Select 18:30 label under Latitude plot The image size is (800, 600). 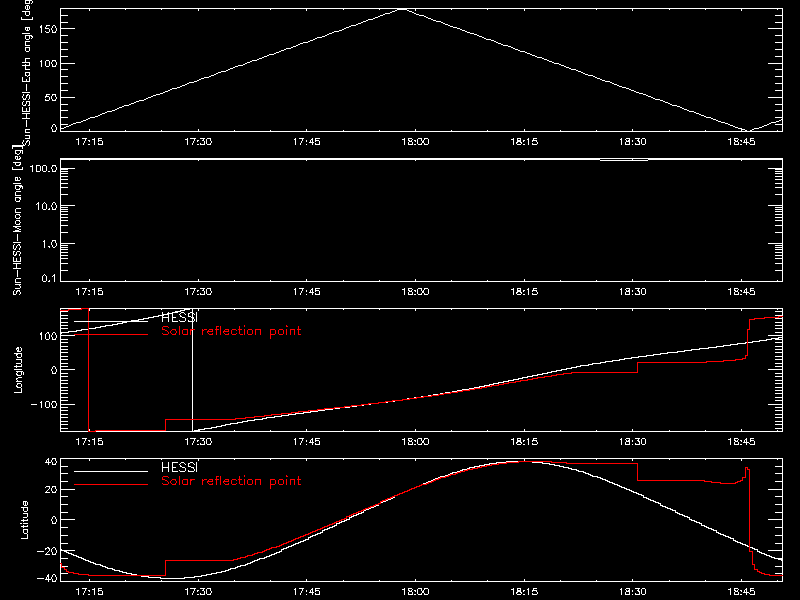pos(633,592)
